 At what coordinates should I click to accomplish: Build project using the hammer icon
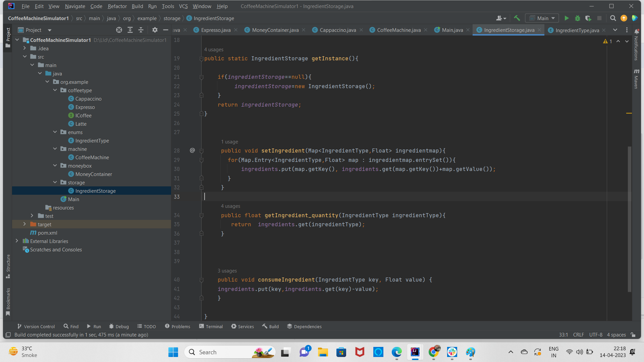pyautogui.click(x=517, y=18)
